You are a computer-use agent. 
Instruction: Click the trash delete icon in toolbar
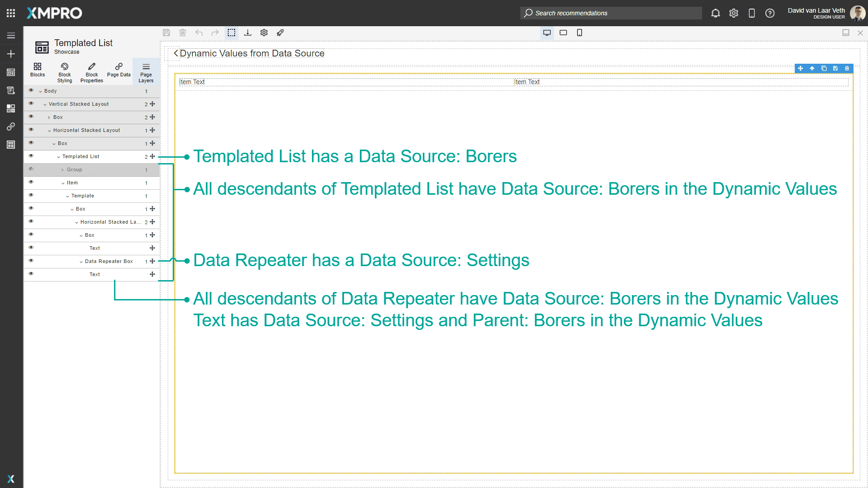tap(183, 33)
